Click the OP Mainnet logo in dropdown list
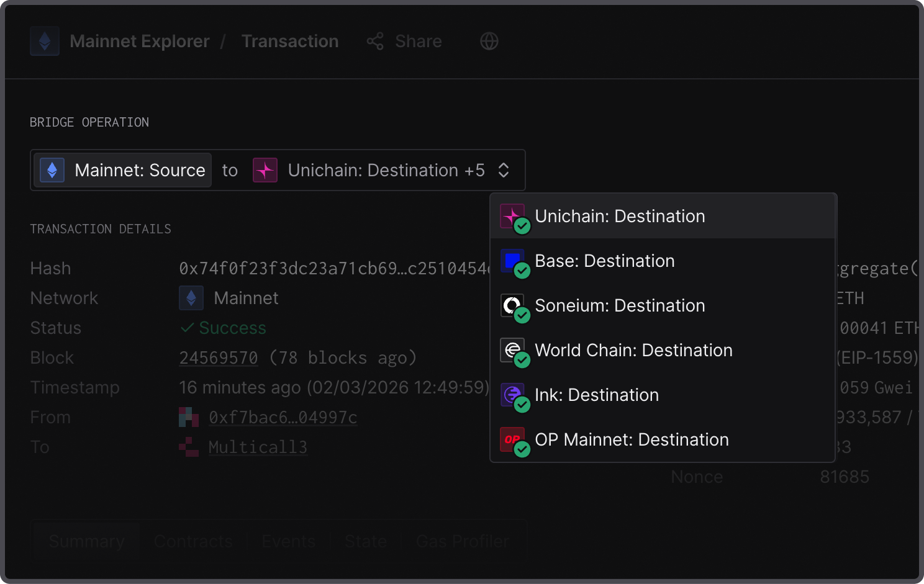 [512, 439]
